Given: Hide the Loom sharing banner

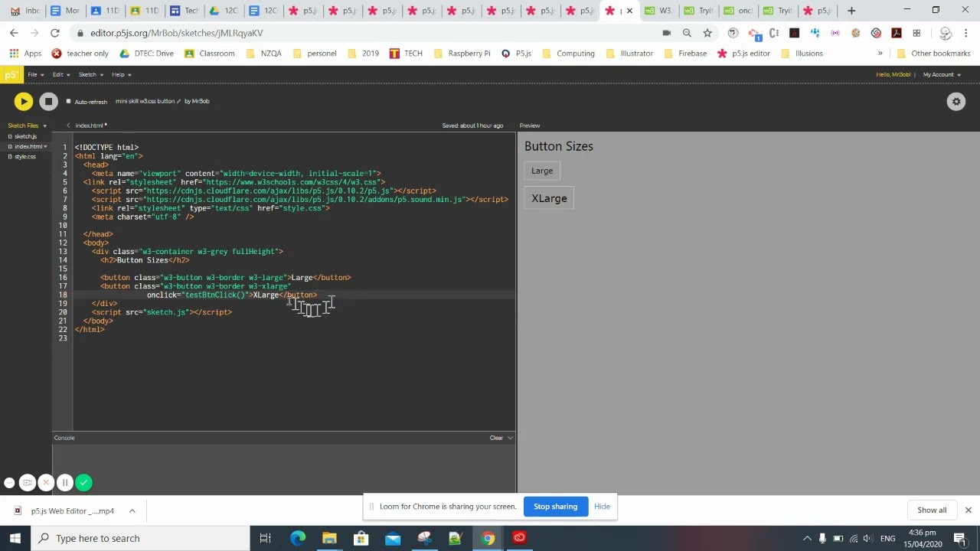Looking at the screenshot, I should point(602,507).
